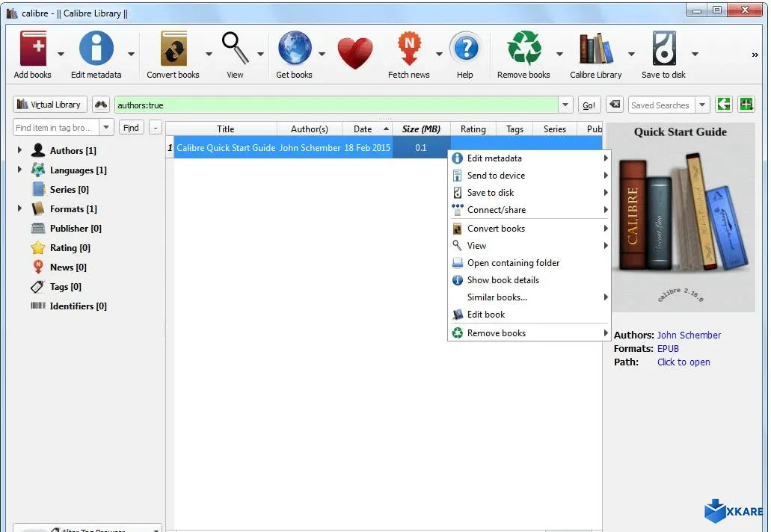Choose Convert books in the context menu
The width and height of the screenshot is (771, 532).
[529, 229]
